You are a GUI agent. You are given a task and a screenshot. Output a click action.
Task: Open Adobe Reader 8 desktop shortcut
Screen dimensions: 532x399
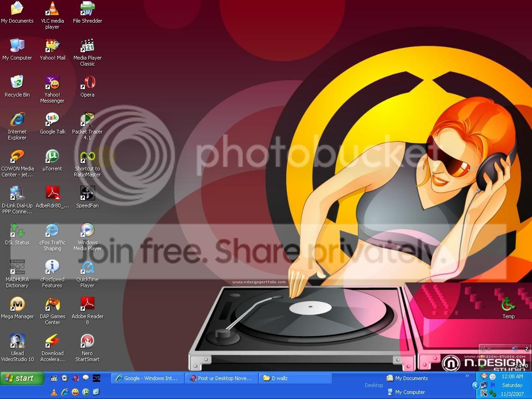point(87,311)
